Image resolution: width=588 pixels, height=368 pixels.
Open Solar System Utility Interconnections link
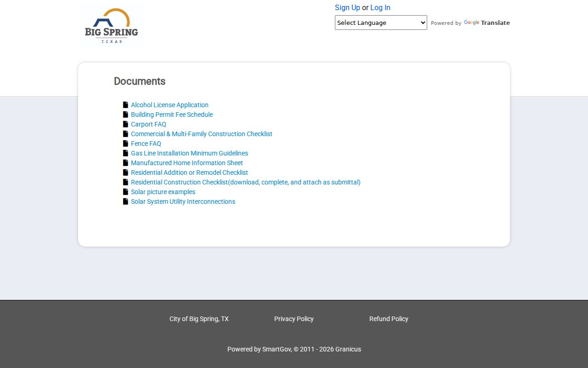(x=183, y=201)
